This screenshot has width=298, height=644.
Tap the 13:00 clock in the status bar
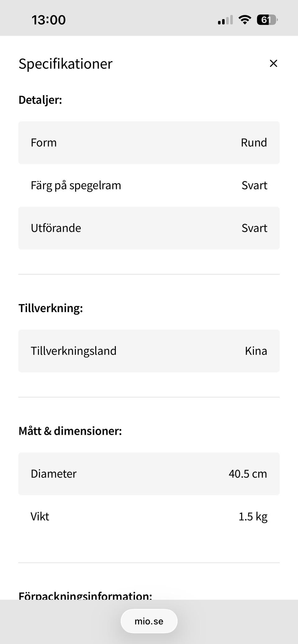point(49,20)
